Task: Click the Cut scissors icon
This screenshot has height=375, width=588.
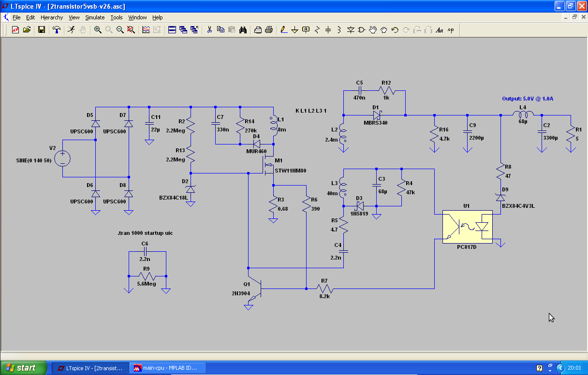Action: tap(209, 30)
